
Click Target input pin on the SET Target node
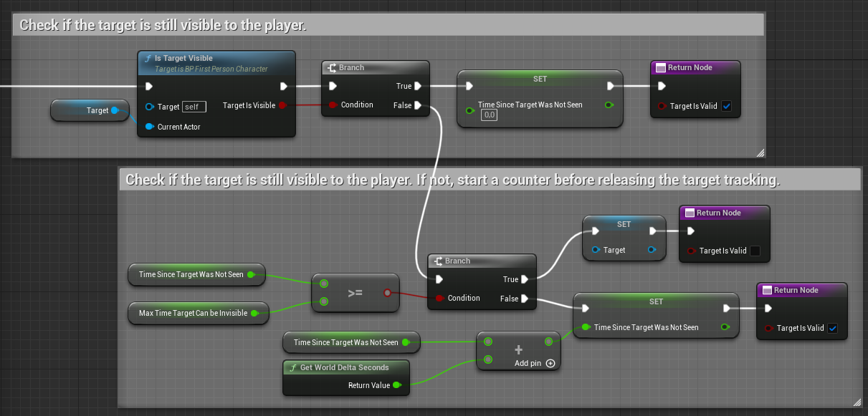point(596,250)
